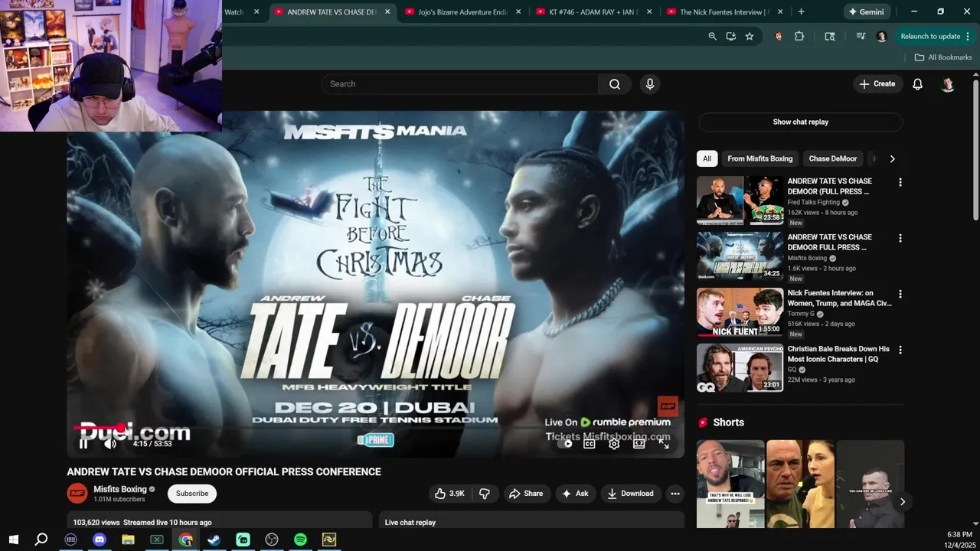Open OBS Studio from taskbar
This screenshot has height=551, width=980.
[x=272, y=540]
